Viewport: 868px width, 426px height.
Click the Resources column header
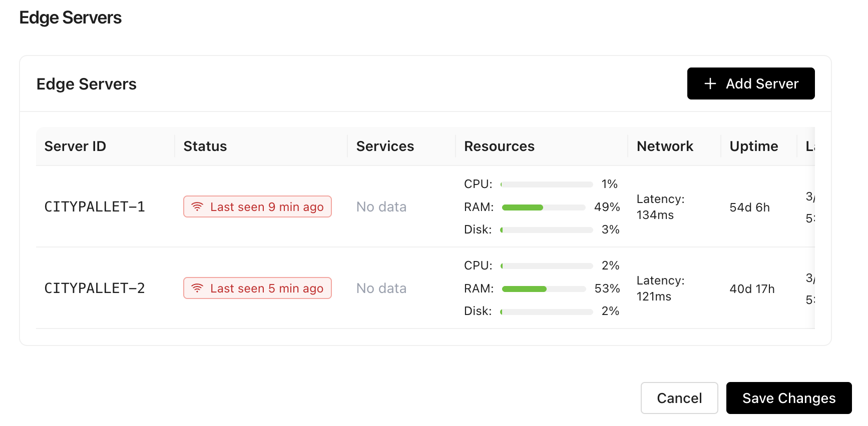coord(499,146)
